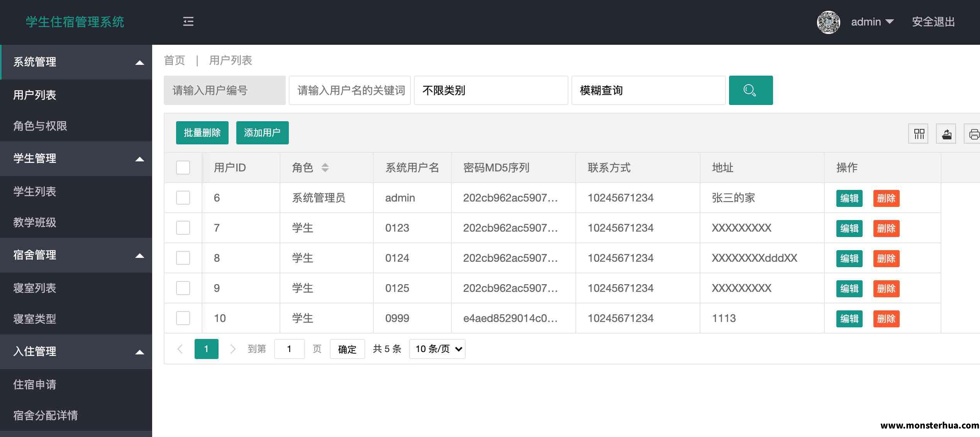This screenshot has height=437, width=980.
Task: Collapse the 学生管理 menu group
Action: click(x=76, y=159)
